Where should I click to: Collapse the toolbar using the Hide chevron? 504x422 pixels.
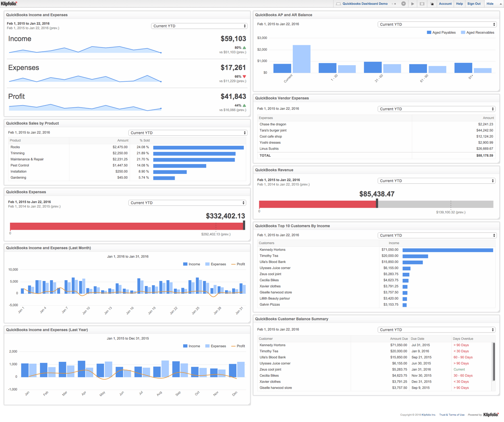(x=500, y=4)
